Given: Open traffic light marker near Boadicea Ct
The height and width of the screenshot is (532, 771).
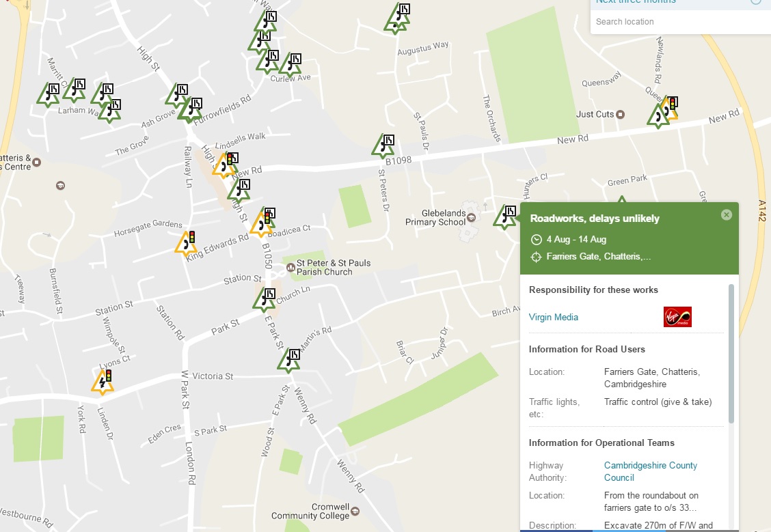Looking at the screenshot, I should 262,223.
